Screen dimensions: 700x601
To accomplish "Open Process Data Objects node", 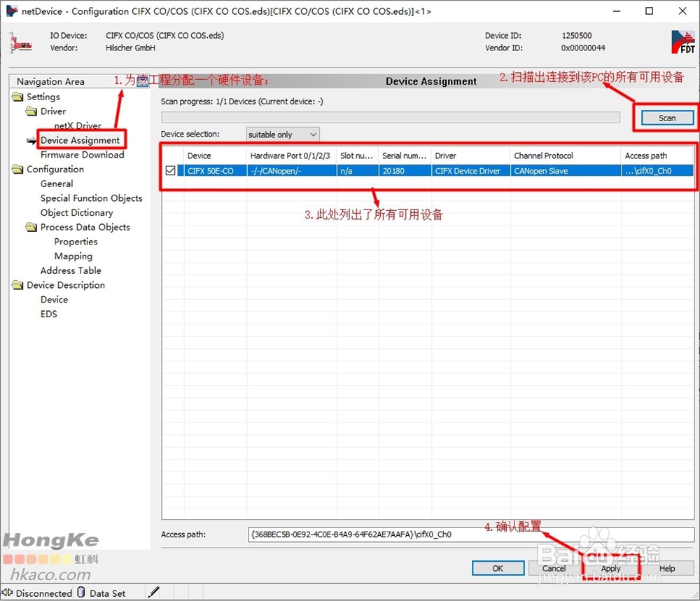I will [x=85, y=227].
